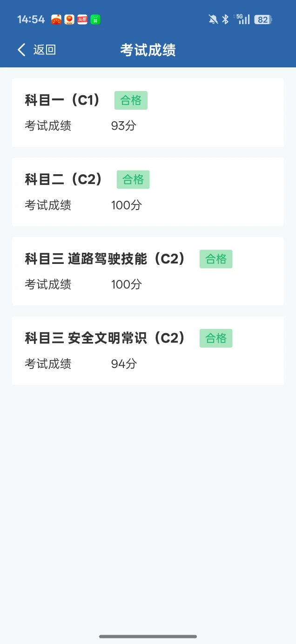Image resolution: width=296 pixels, height=644 pixels.
Task: Tap 合格 badge beside 安全文明常识
Action: [x=216, y=338]
